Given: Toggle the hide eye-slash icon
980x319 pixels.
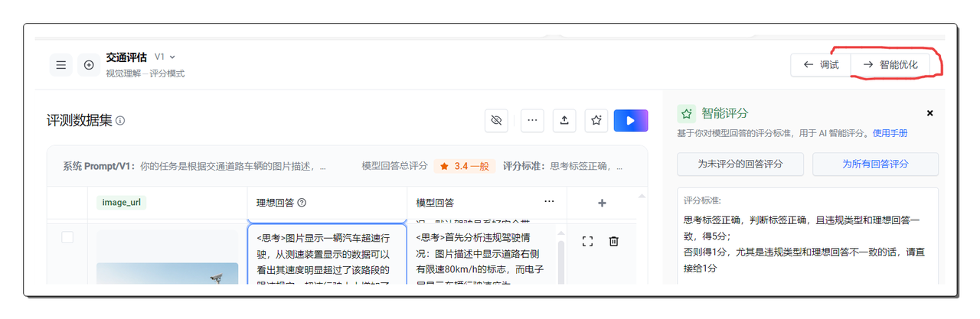Looking at the screenshot, I should tap(496, 120).
